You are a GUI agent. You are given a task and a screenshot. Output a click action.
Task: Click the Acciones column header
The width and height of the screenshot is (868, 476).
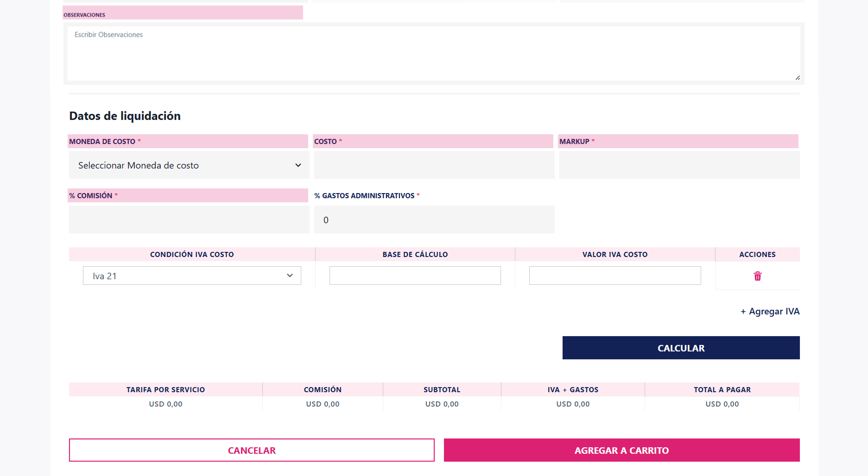pos(757,255)
